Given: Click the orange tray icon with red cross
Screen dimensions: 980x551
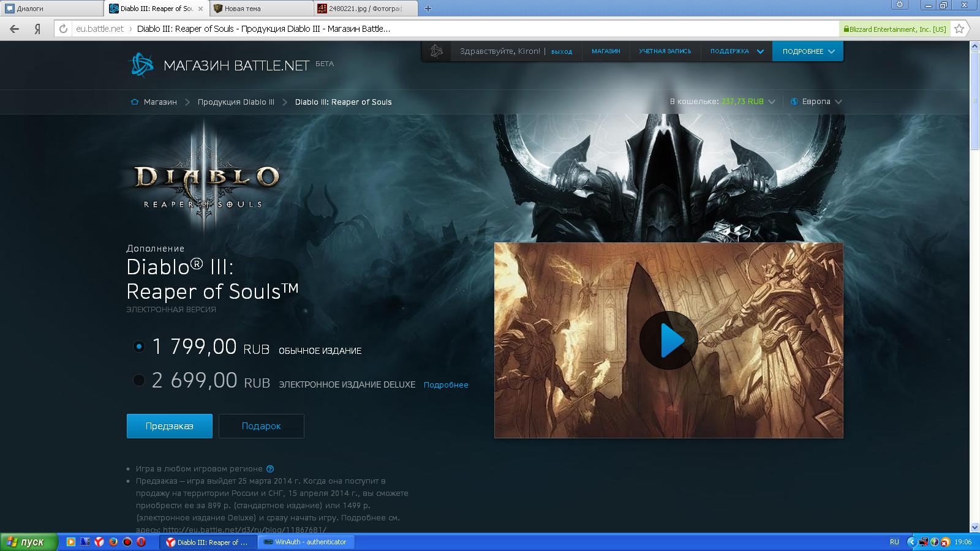Looking at the screenshot, I should point(945,542).
